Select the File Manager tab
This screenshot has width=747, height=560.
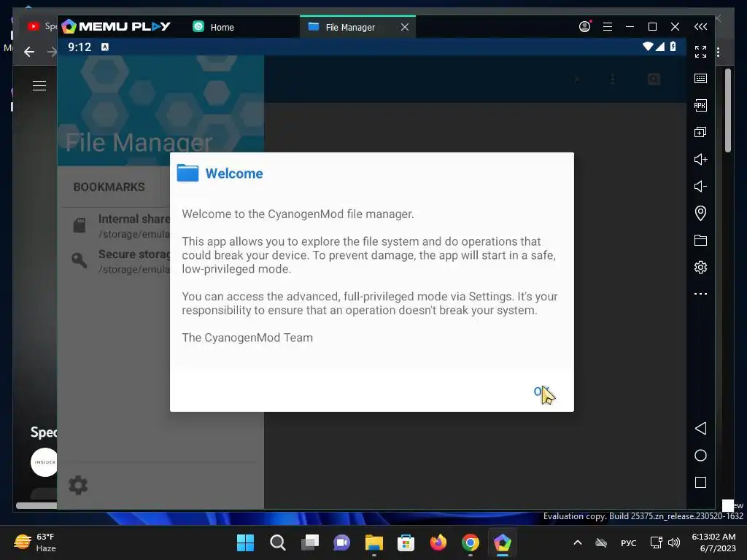pos(350,27)
